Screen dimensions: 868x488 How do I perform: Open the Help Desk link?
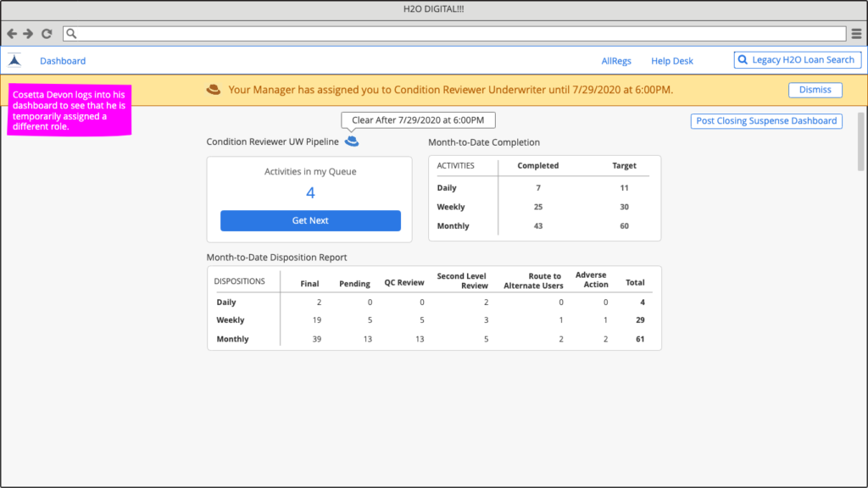click(x=672, y=61)
